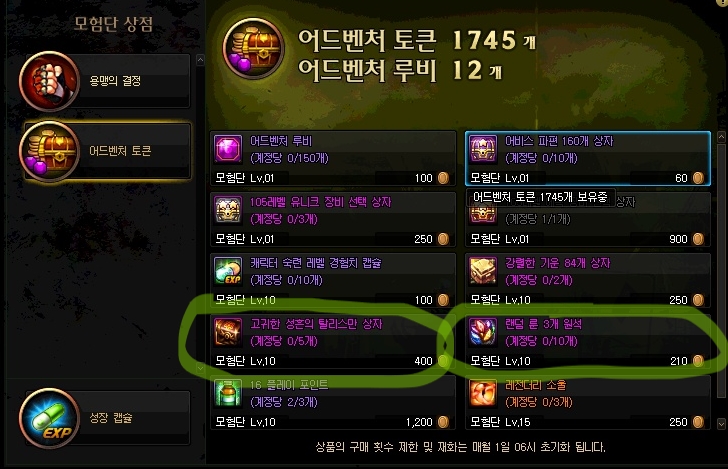Click the 1,200 token price of 플레이 포인트
The height and width of the screenshot is (469, 728).
[x=419, y=422]
